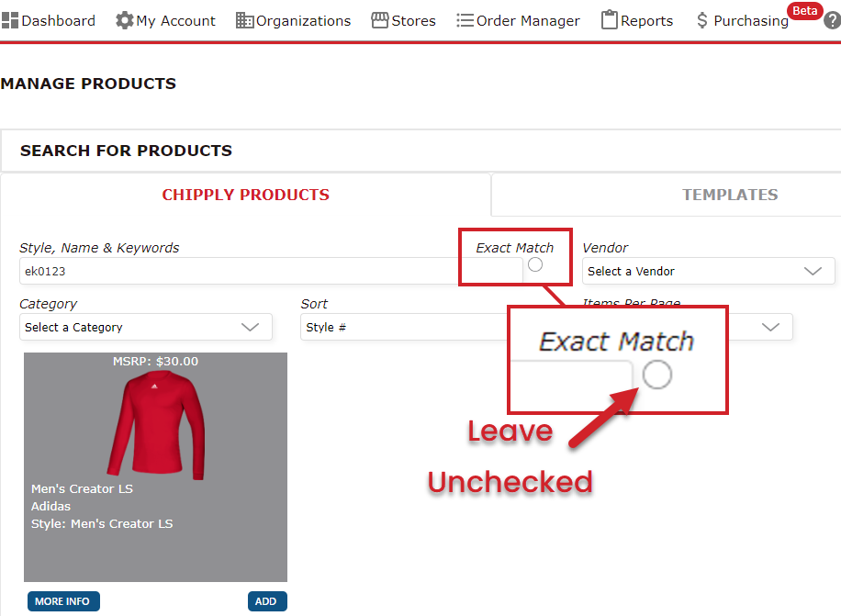Click the Style, Name & Keywords search field

click(271, 271)
